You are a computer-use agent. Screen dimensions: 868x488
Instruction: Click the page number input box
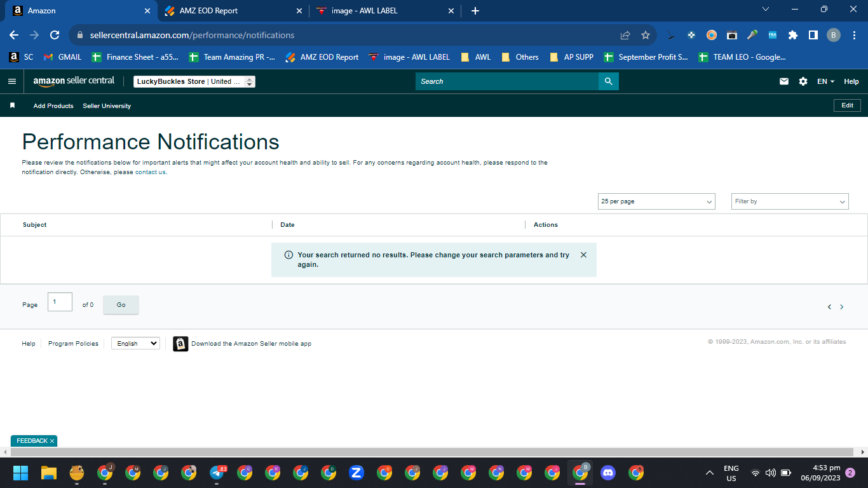point(60,302)
